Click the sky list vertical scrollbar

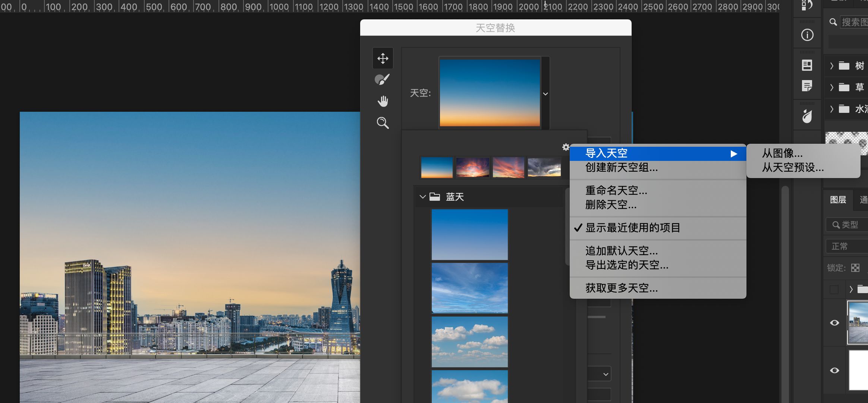(567, 226)
